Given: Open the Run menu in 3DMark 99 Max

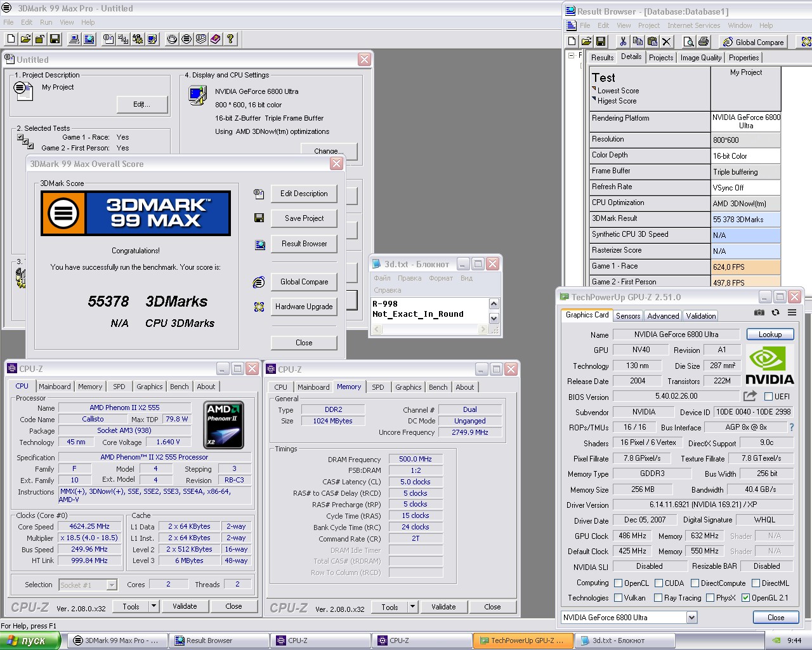Looking at the screenshot, I should click(x=46, y=22).
